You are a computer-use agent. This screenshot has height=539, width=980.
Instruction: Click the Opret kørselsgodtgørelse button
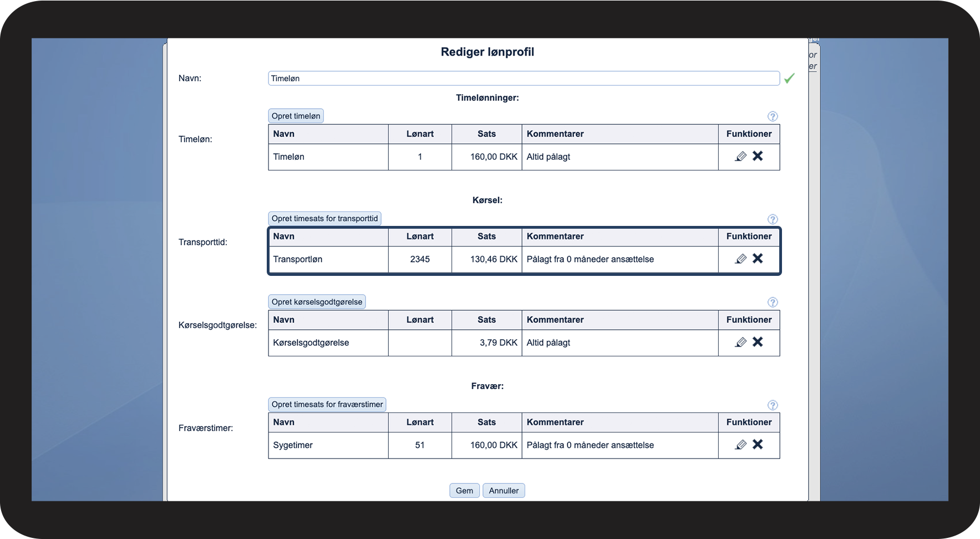tap(317, 302)
